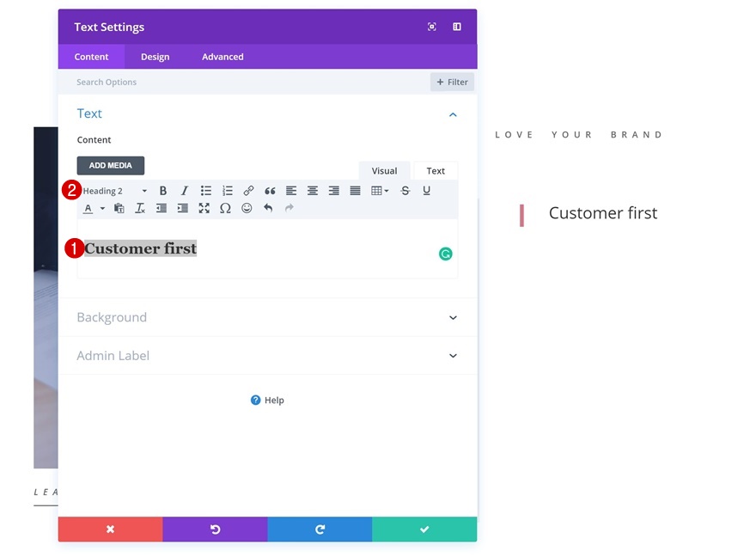Toggle bold formatting in the editor toolbar

coord(163,191)
